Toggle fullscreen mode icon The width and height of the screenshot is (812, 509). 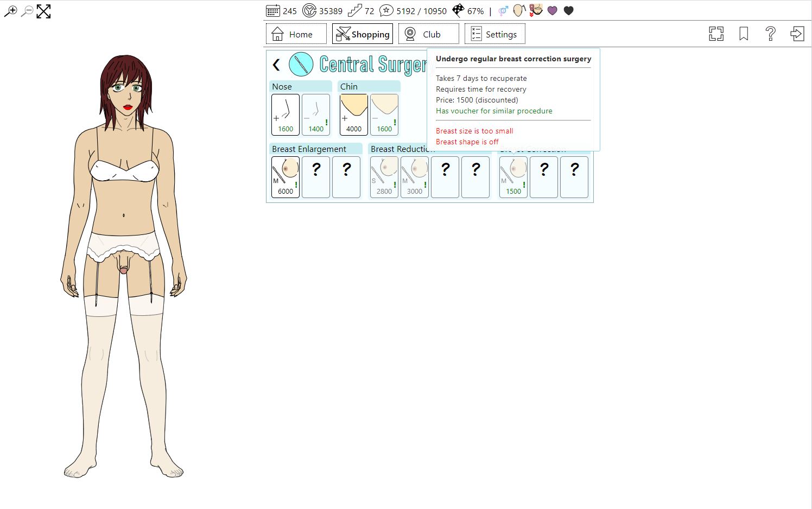pyautogui.click(x=716, y=34)
